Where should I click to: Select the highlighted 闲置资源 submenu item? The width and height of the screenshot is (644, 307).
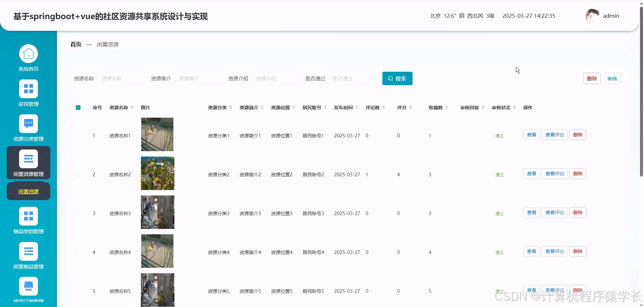point(28,191)
